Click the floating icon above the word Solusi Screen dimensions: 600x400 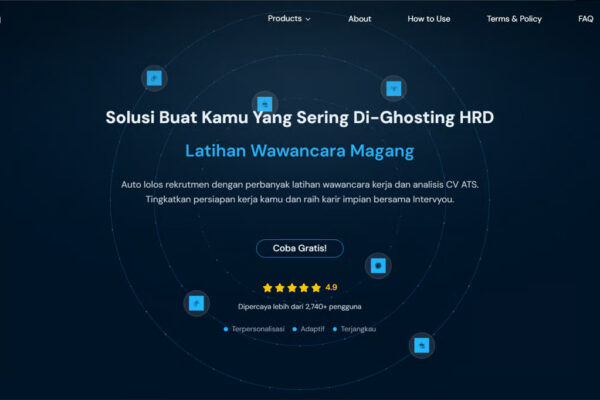point(154,77)
